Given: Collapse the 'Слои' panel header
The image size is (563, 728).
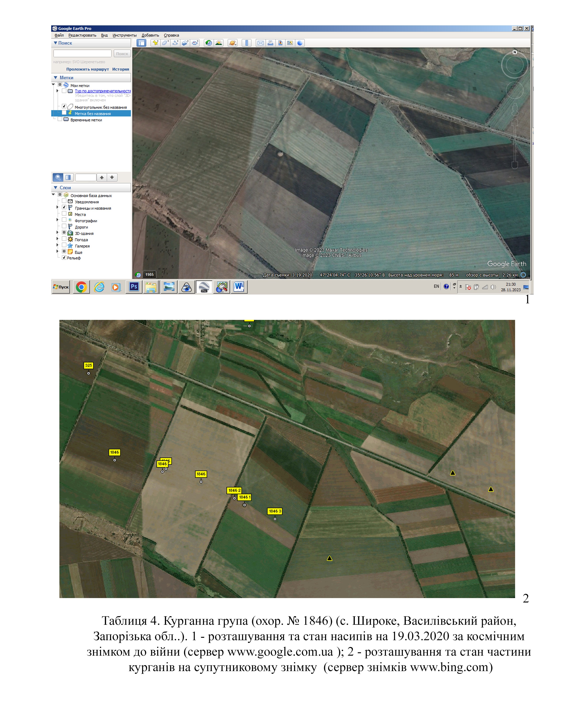Looking at the screenshot, I should coord(55,188).
